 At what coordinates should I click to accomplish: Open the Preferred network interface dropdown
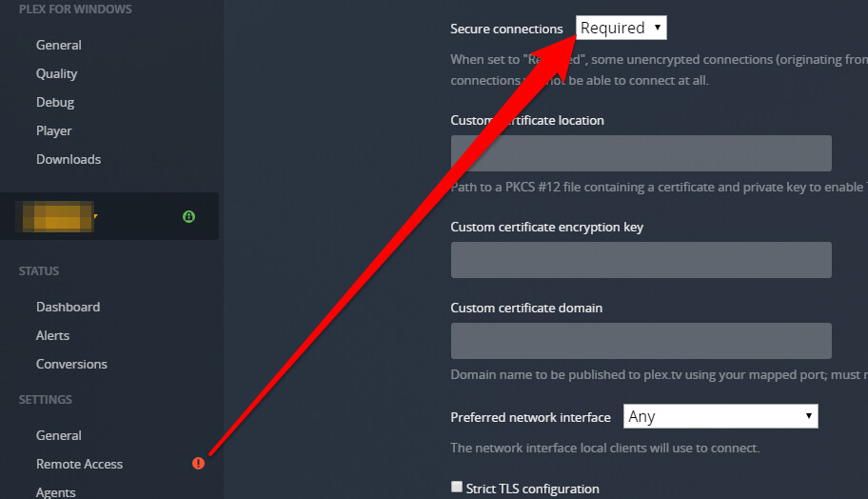pyautogui.click(x=720, y=416)
